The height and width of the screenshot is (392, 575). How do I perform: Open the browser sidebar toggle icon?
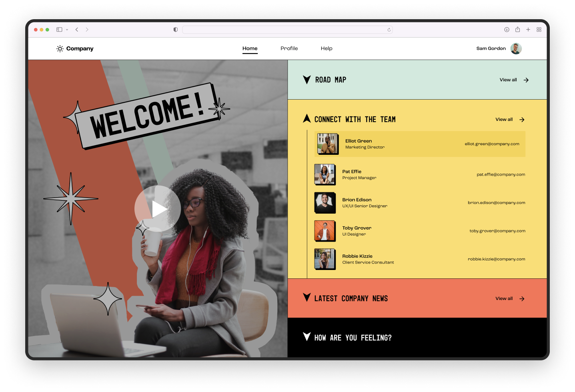59,30
